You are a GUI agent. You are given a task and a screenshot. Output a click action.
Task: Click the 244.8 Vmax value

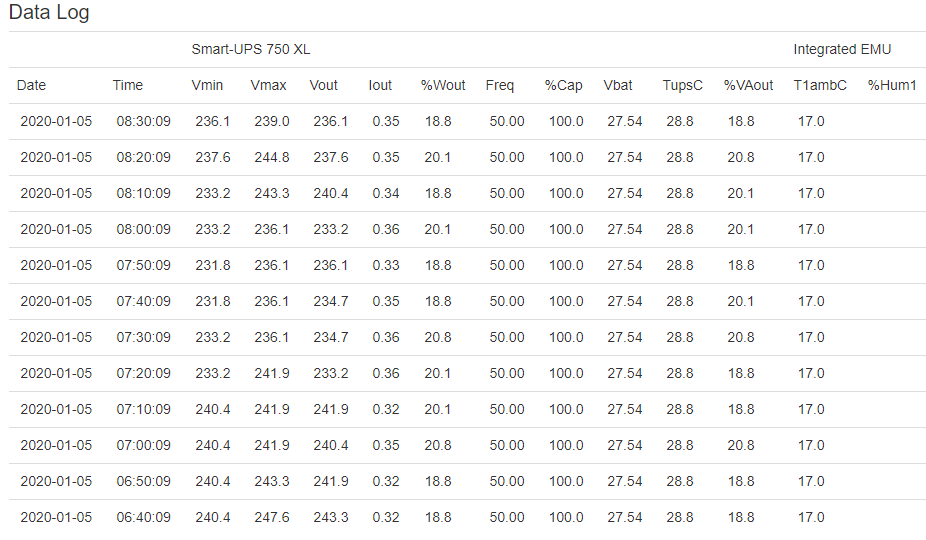[272, 157]
